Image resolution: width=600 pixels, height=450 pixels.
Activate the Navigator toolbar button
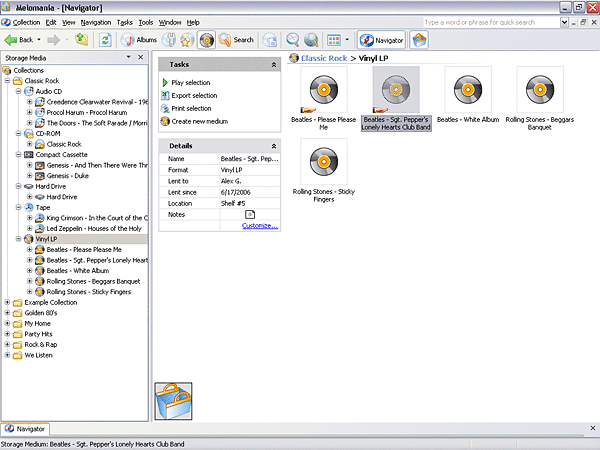tap(381, 40)
